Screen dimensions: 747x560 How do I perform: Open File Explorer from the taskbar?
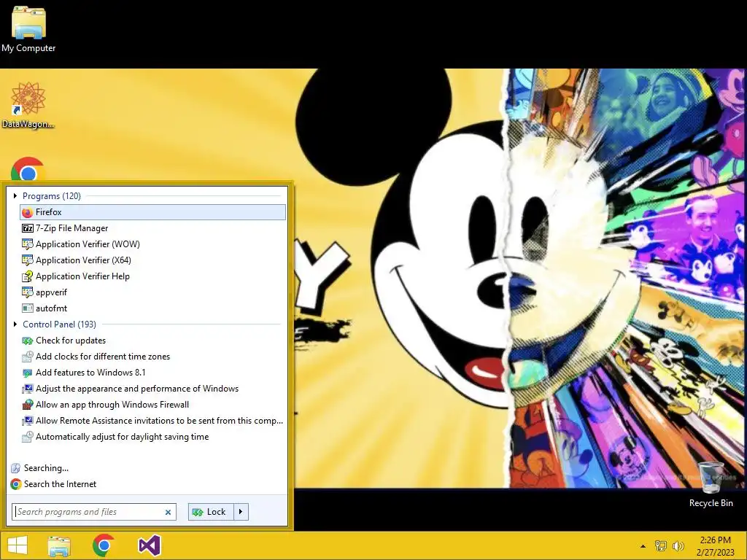(x=59, y=545)
